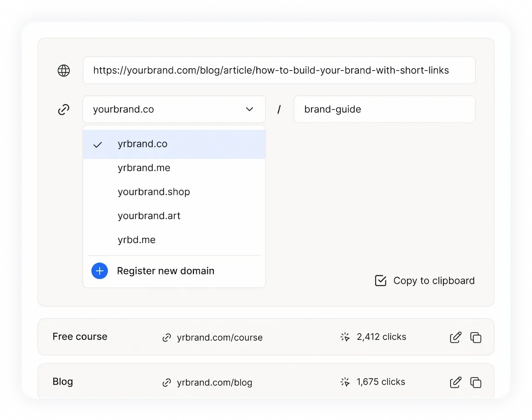
Task: Click the chain link icon beside domain selector
Action: pos(64,109)
